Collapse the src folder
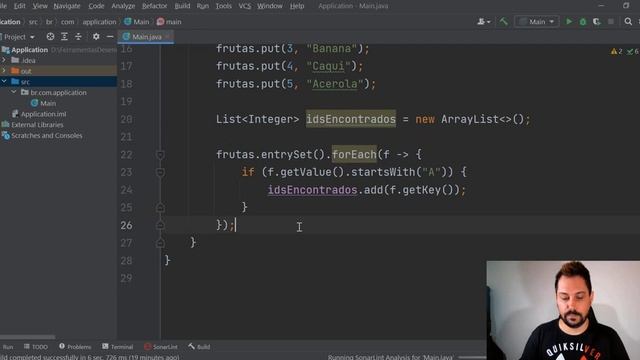The width and height of the screenshot is (640, 360). coord(4,82)
